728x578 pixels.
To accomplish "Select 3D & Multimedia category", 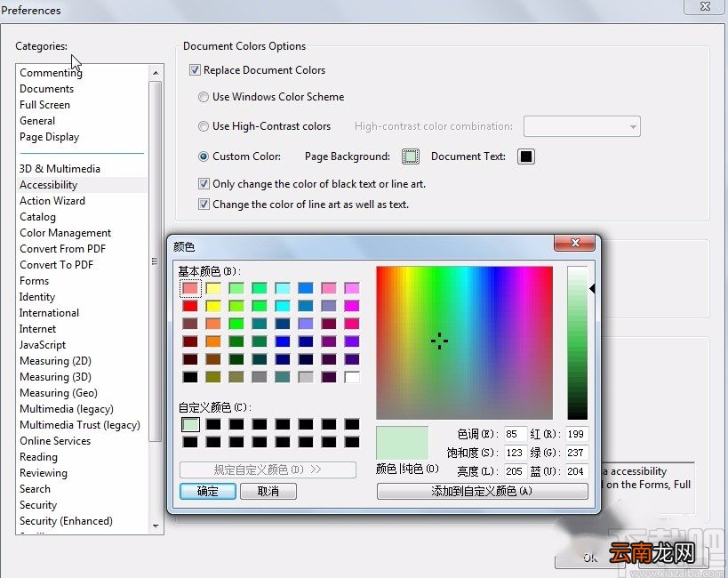I will tap(60, 169).
